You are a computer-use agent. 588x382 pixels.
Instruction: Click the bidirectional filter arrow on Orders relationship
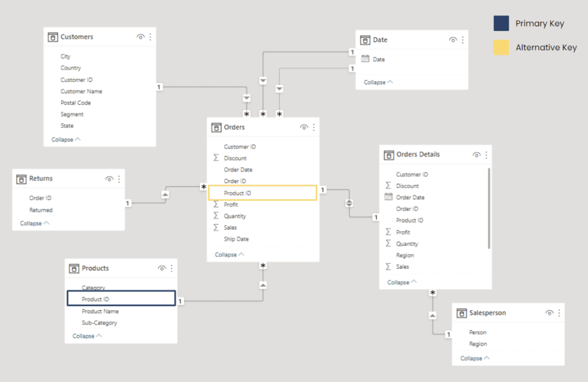[x=349, y=203]
